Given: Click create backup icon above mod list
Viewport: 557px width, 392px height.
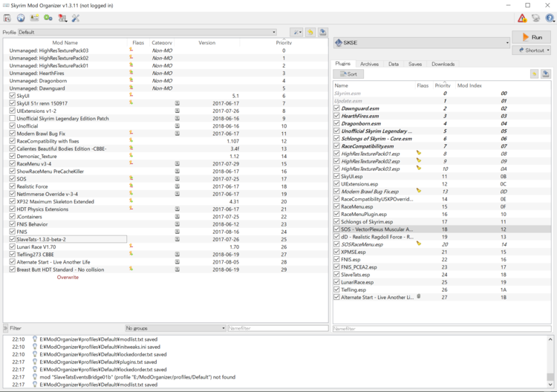Looking at the screenshot, I should coord(322,33).
